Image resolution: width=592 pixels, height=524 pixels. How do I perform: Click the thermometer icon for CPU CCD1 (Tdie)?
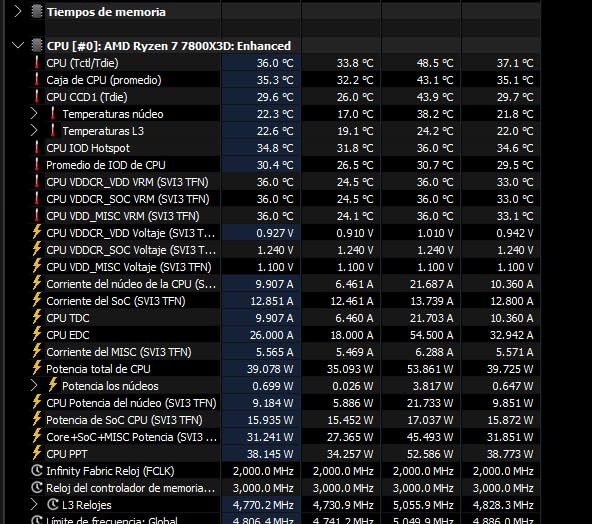(x=37, y=97)
